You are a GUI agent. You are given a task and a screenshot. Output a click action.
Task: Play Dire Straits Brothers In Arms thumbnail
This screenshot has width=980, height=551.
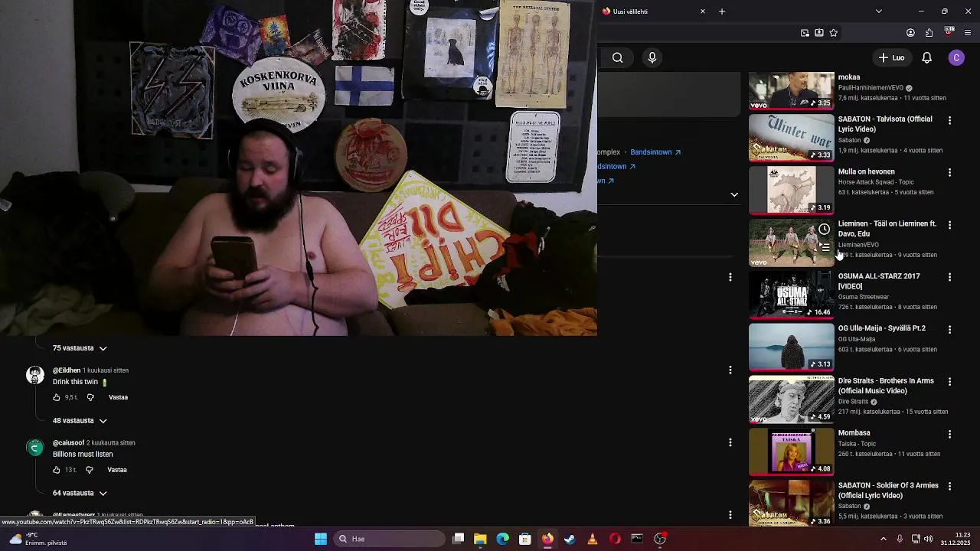point(791,400)
